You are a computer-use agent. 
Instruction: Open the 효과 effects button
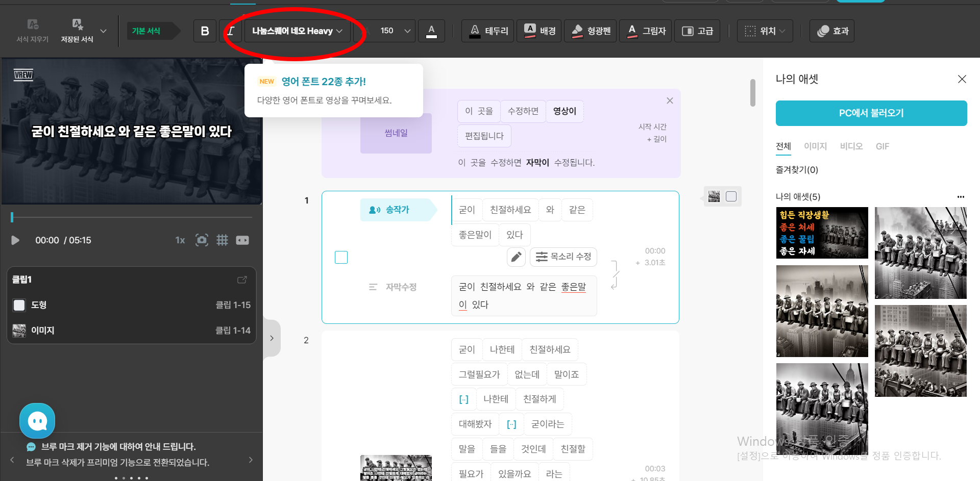[832, 31]
